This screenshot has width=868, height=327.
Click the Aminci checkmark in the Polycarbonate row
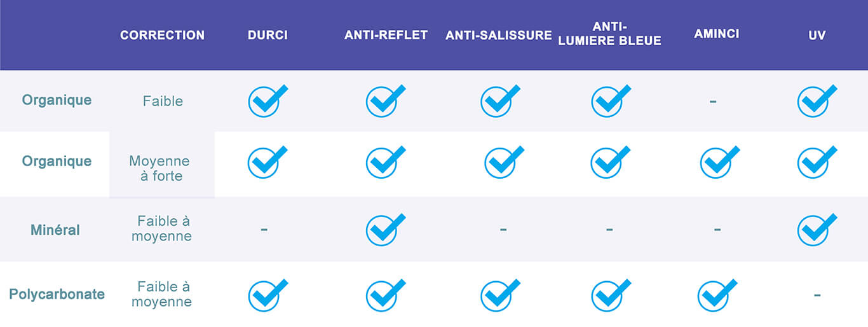click(x=717, y=295)
